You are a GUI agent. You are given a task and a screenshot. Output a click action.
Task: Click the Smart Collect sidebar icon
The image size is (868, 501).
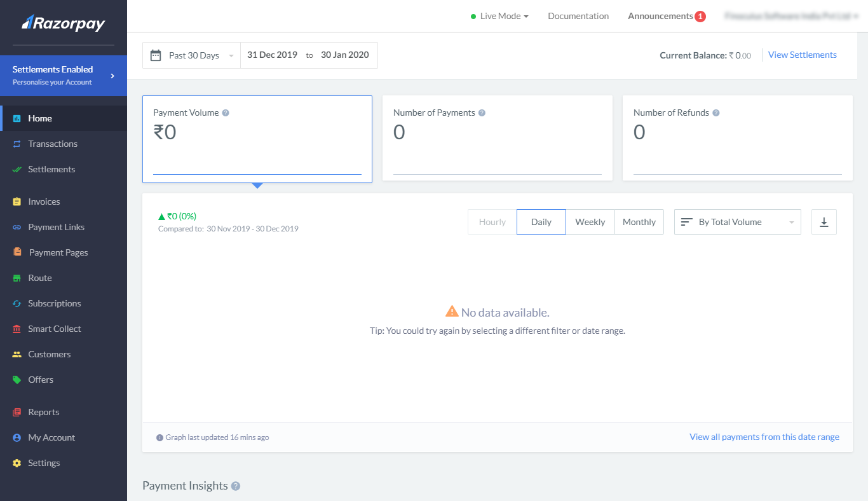pyautogui.click(x=15, y=329)
